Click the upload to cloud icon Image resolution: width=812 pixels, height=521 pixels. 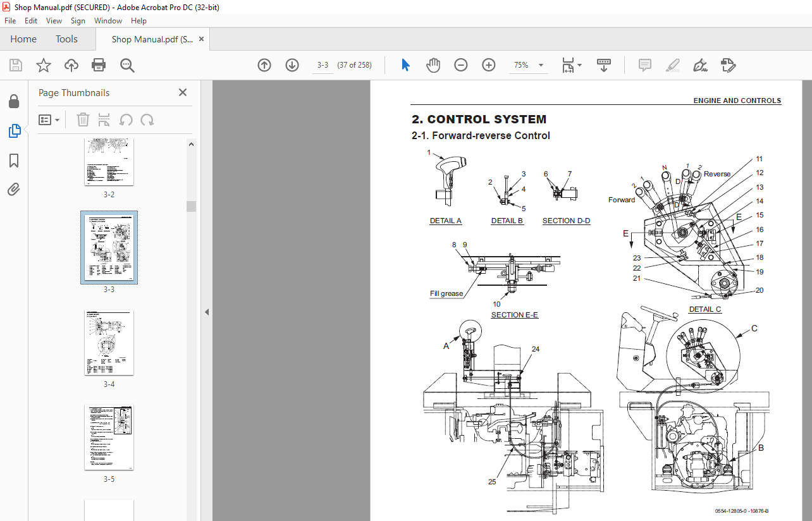(x=71, y=65)
